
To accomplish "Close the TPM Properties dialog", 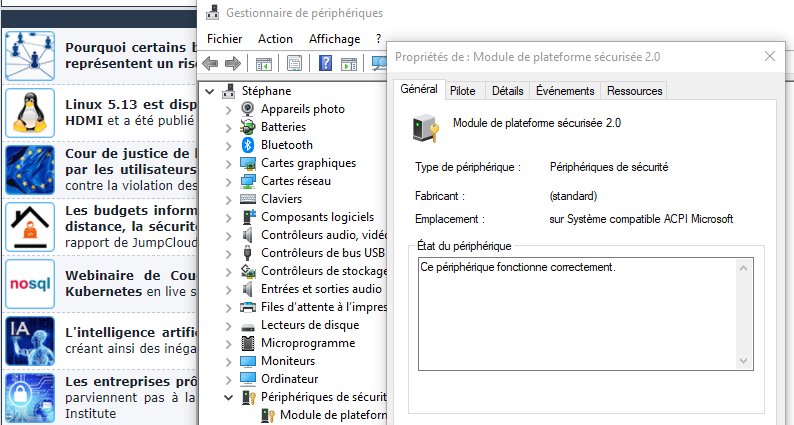I will (x=770, y=56).
